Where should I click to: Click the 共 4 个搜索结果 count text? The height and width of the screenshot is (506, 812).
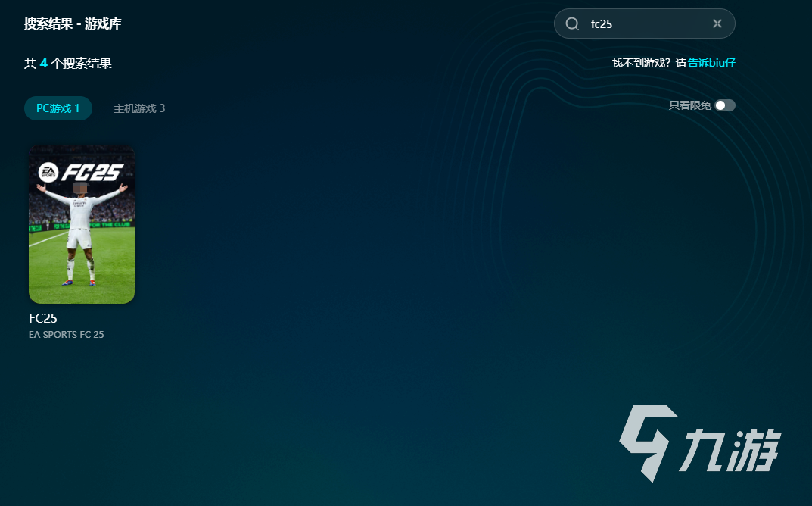(x=68, y=63)
